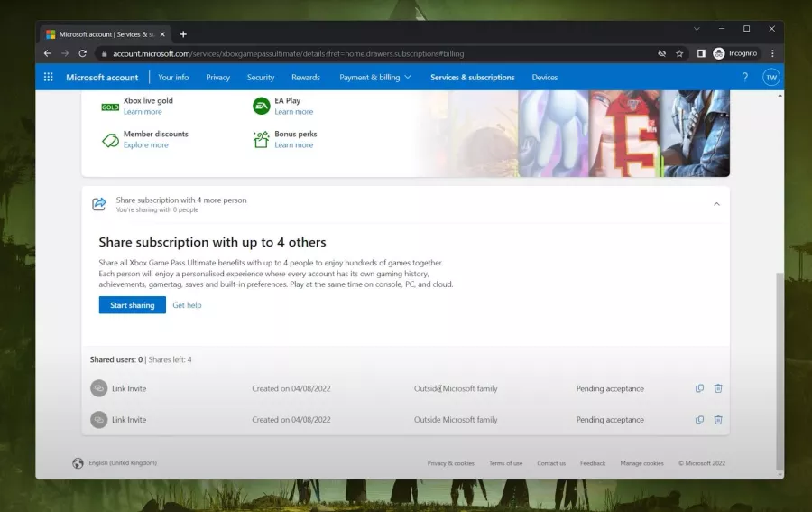Delete the second Link Invite with trash icon
Viewport: 812px width, 512px height.
point(718,420)
